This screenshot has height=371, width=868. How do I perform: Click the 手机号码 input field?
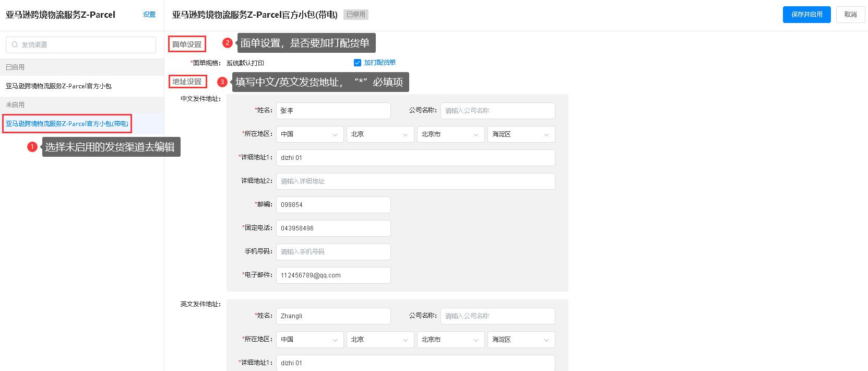pos(333,252)
